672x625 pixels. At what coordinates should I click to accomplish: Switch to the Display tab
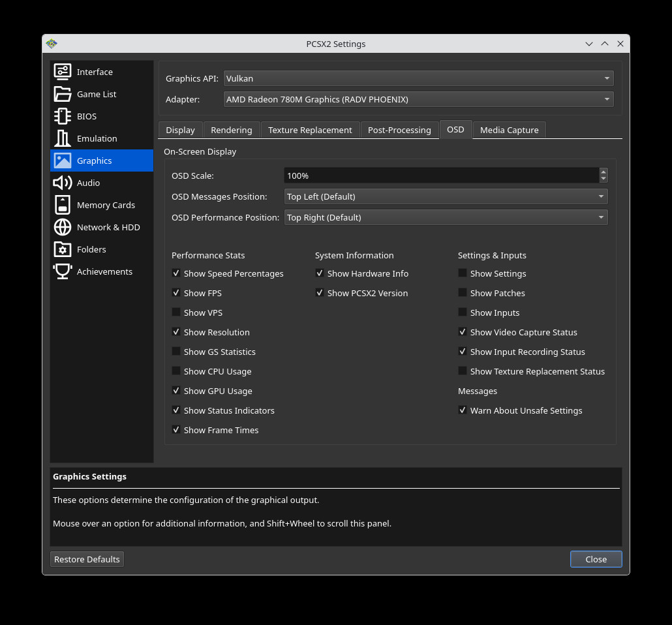(x=181, y=130)
